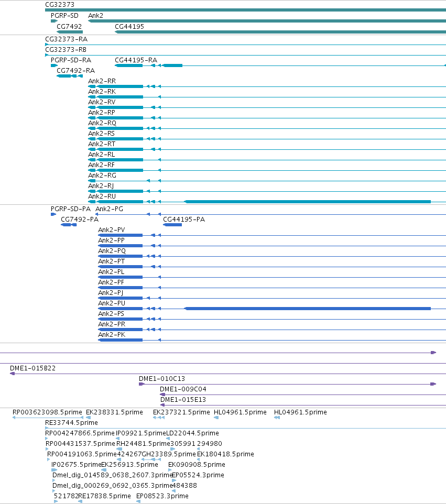Open Dmel_dig_014589_0638_2607.3prime feature
The height and width of the screenshot is (504, 446).
click(x=113, y=475)
